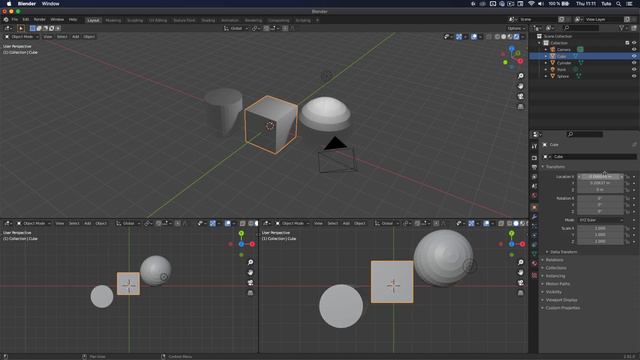
Task: Open World properties tab
Action: pyautogui.click(x=534, y=196)
